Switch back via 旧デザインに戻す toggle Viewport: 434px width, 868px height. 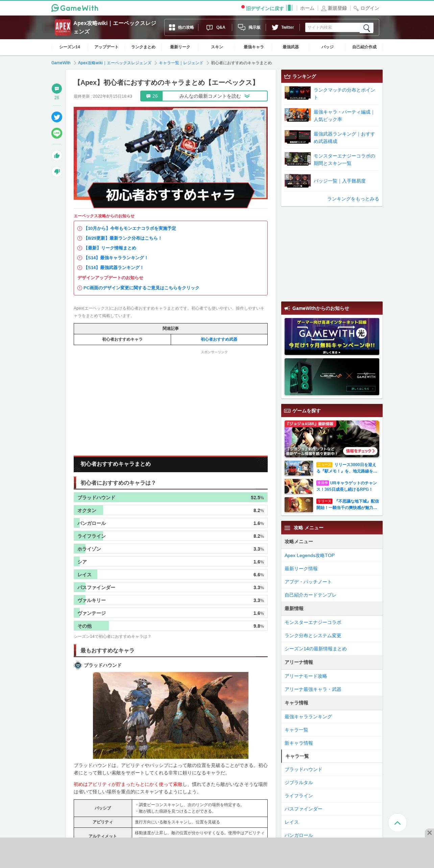(267, 8)
